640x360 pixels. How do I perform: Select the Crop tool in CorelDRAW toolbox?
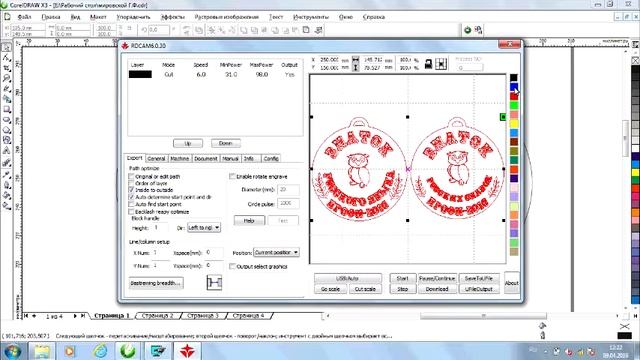click(x=7, y=68)
